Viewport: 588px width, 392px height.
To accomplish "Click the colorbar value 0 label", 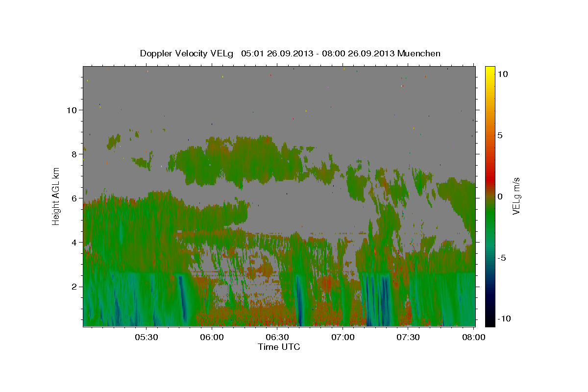I will (500, 196).
